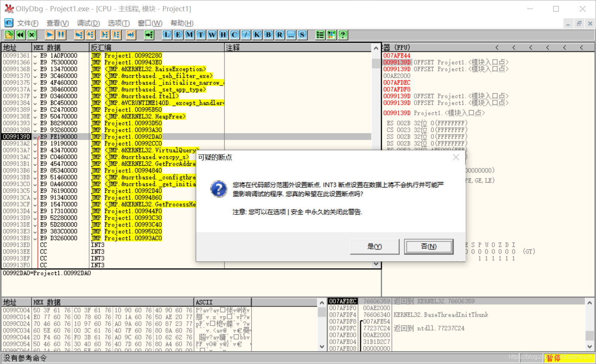
Task: Open Source window with S button
Action: 302,35
